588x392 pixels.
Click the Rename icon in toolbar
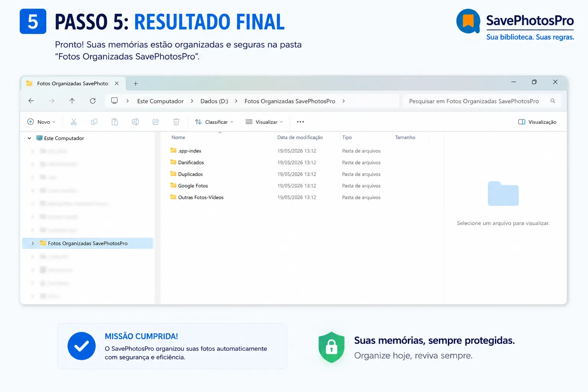pyautogui.click(x=135, y=122)
